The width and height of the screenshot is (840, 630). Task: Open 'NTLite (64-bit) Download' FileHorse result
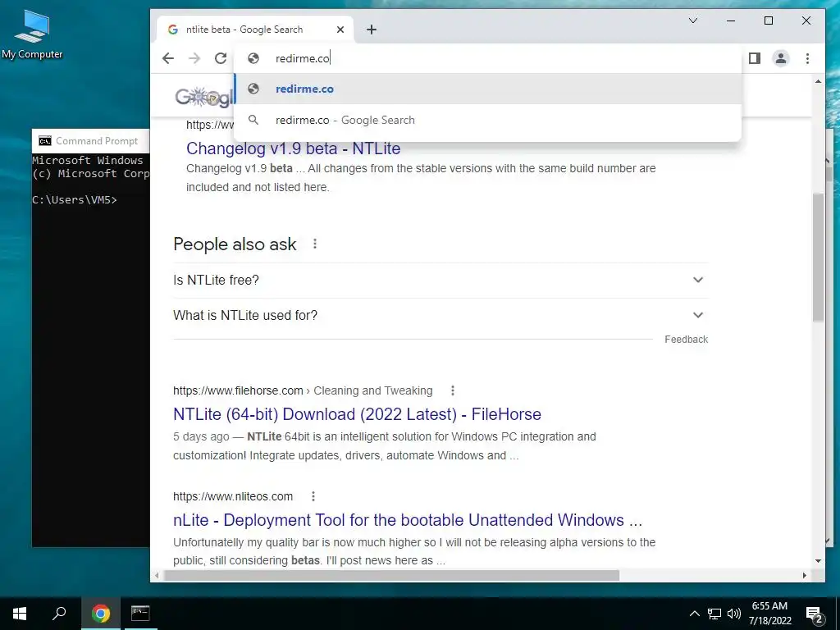point(357,414)
